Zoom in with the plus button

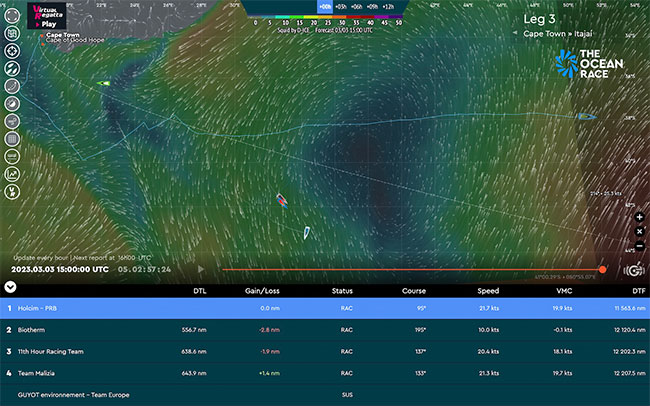[x=639, y=217]
